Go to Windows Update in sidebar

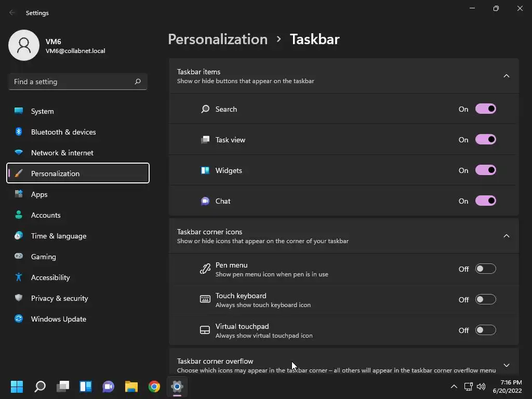coord(58,319)
